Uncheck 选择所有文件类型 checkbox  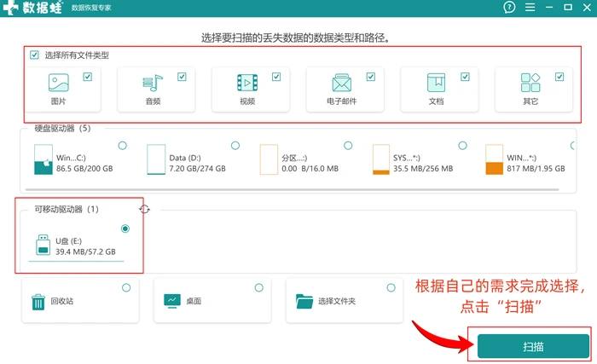coord(34,55)
